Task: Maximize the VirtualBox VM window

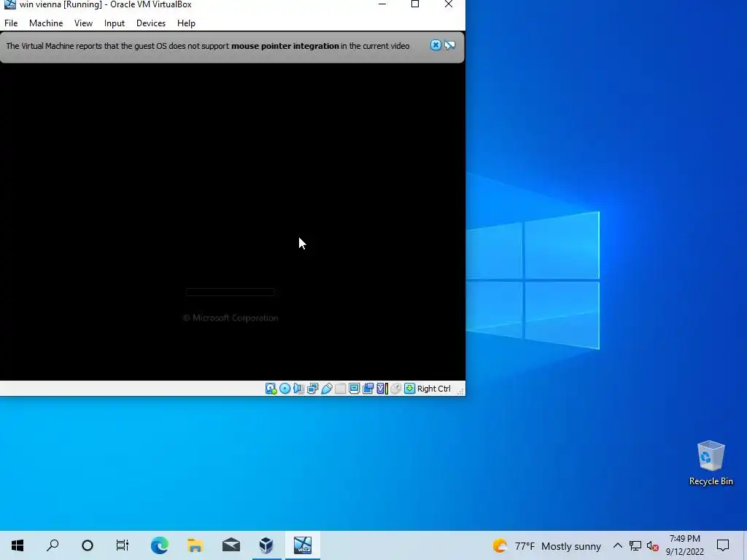Action: [x=415, y=4]
